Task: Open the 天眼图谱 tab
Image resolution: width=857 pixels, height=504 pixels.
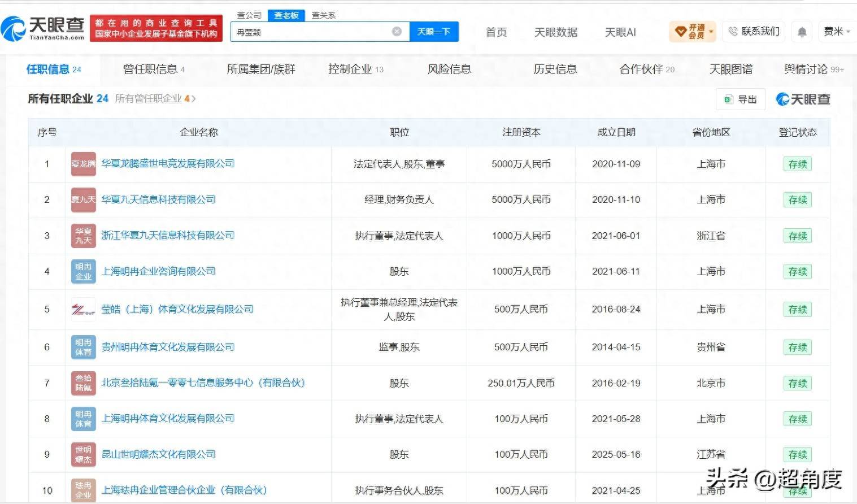Action: click(731, 69)
